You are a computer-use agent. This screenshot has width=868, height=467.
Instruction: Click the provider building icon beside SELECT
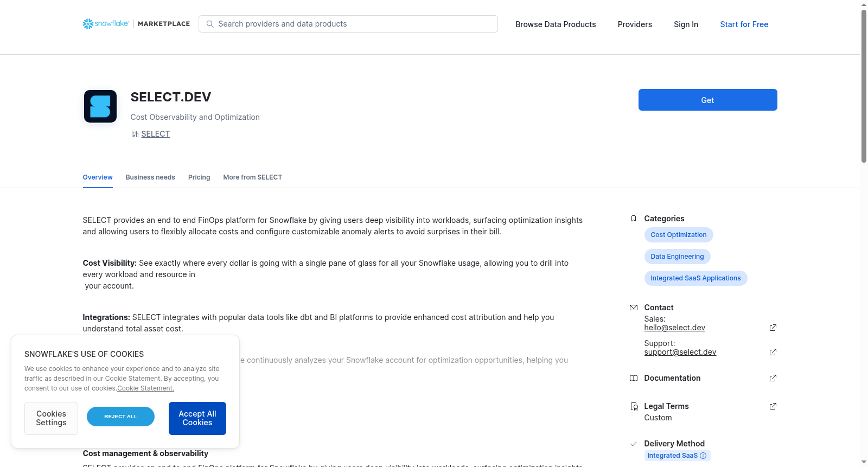pyautogui.click(x=135, y=134)
